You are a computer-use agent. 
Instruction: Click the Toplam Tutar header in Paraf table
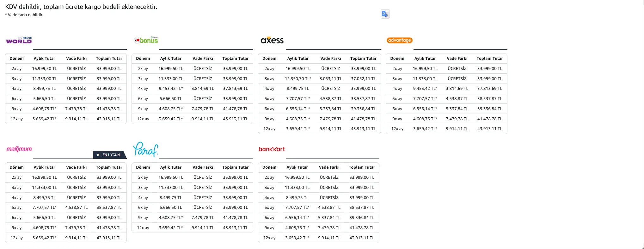(235, 167)
